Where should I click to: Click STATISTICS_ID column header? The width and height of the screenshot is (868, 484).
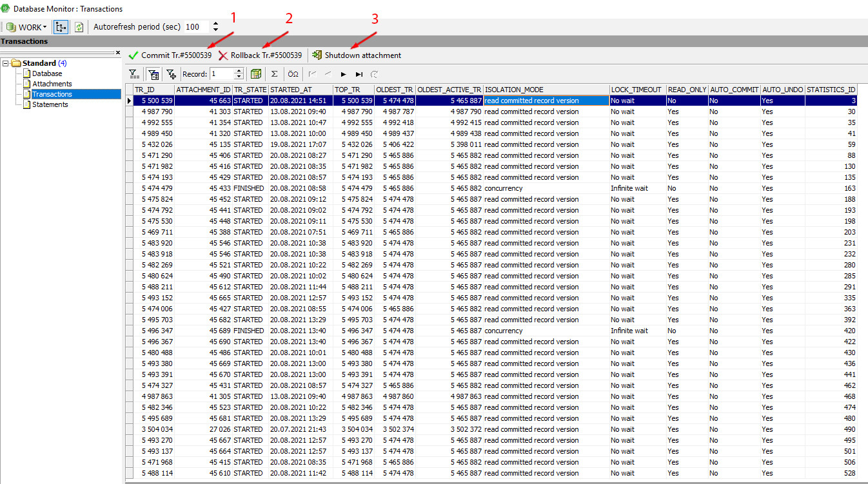[x=831, y=90]
